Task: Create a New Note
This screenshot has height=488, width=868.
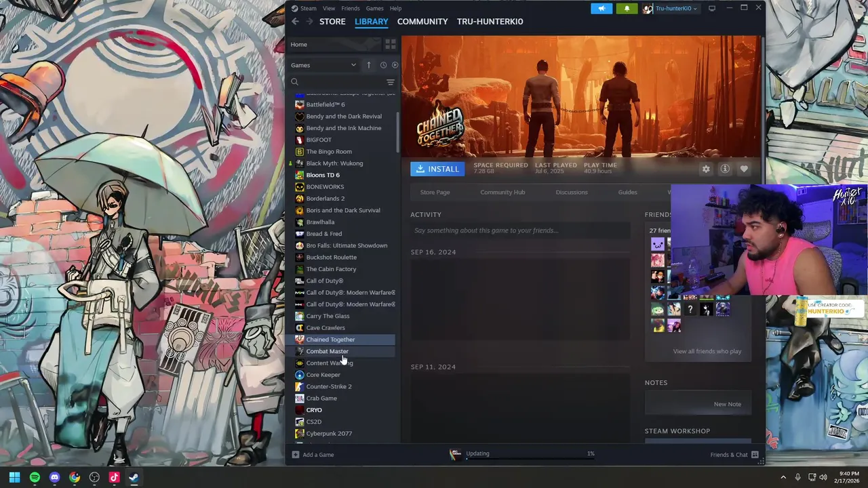Action: click(x=727, y=404)
